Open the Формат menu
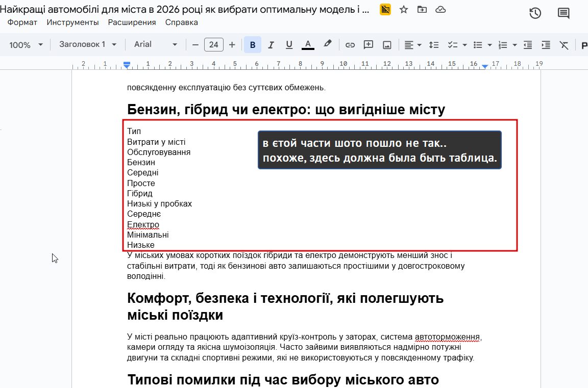This screenshot has height=388, width=588. coord(22,22)
